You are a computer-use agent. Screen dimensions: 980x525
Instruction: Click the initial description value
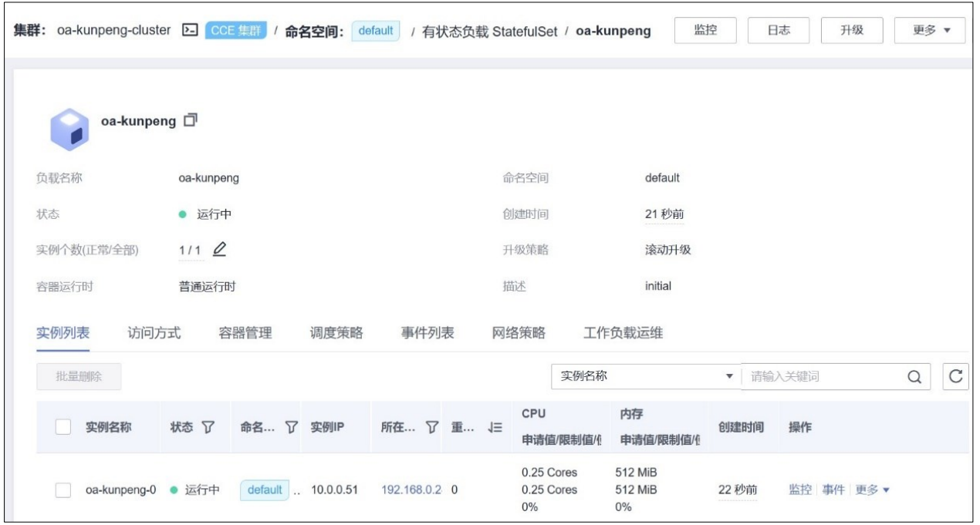[658, 286]
